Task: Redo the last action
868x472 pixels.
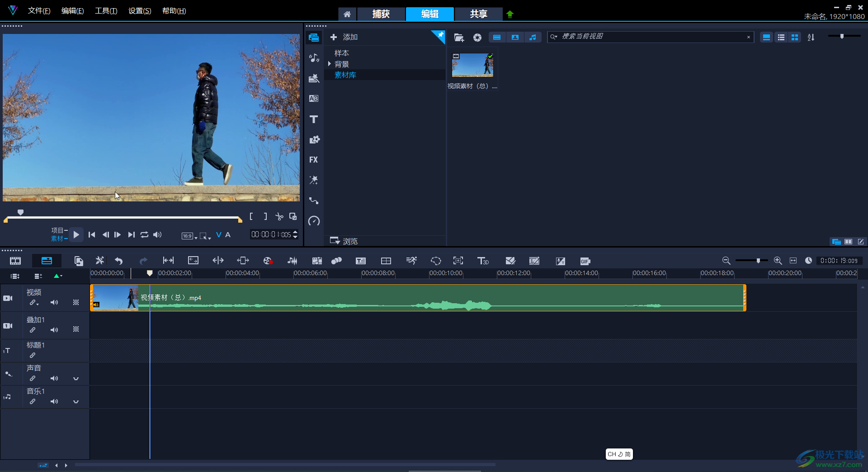Action: click(x=143, y=261)
